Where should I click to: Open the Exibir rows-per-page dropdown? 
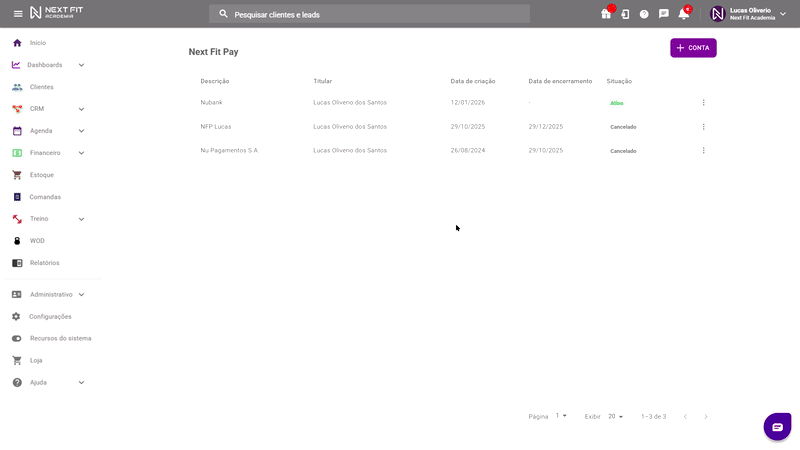[x=615, y=416]
